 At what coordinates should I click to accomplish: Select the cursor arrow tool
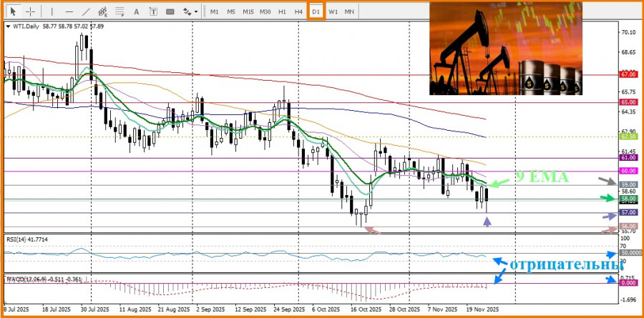(x=13, y=11)
